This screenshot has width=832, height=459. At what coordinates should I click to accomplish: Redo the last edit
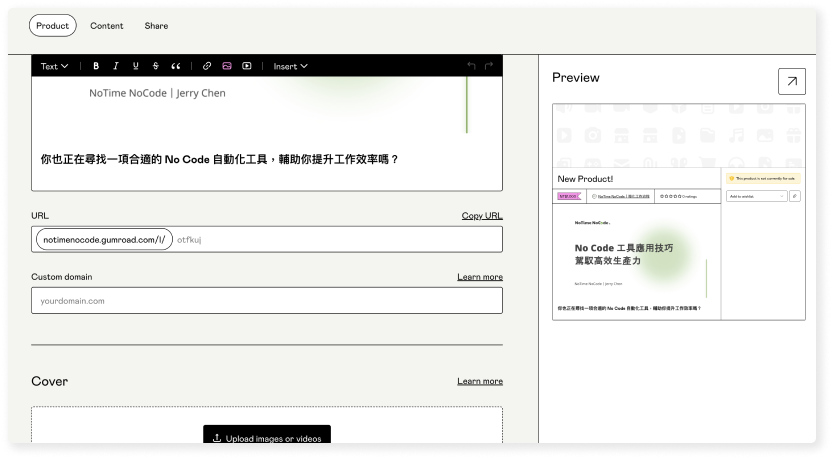(489, 66)
